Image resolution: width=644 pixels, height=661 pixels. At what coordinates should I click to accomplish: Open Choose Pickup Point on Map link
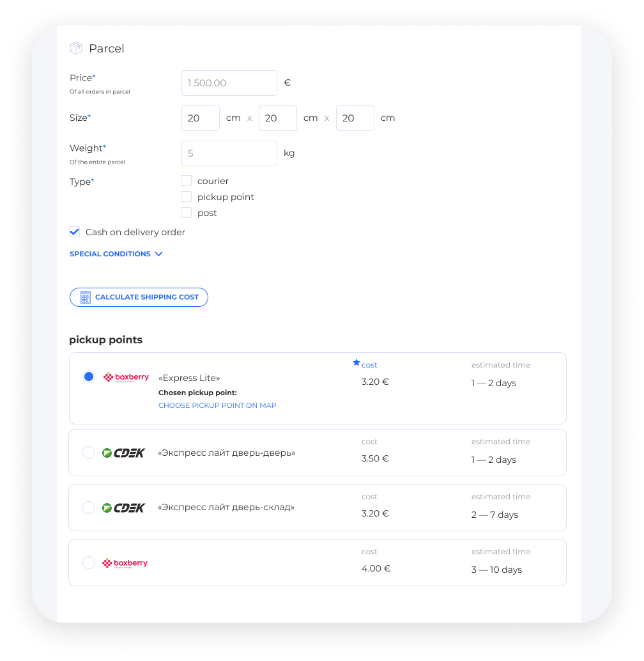pos(217,405)
